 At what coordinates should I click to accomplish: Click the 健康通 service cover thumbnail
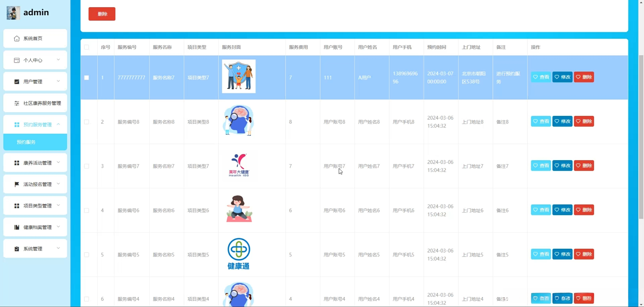pos(238,254)
